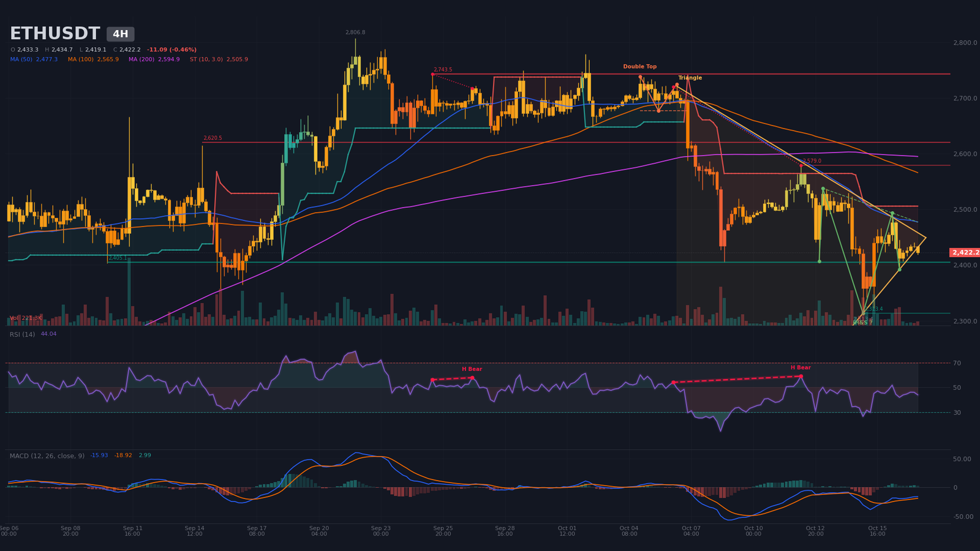980x551 pixels.
Task: Click the 2,405.1 support level label
Action: coord(118,258)
